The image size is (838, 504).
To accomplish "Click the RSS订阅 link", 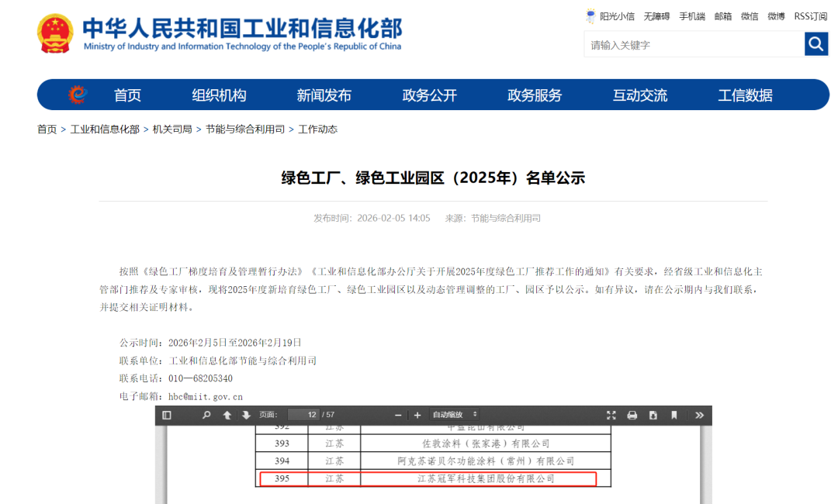I will point(811,16).
